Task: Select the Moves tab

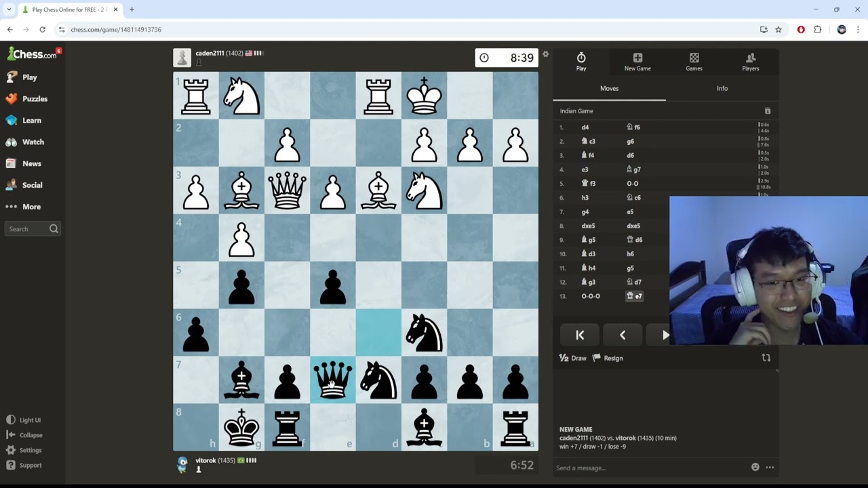Action: coord(609,88)
